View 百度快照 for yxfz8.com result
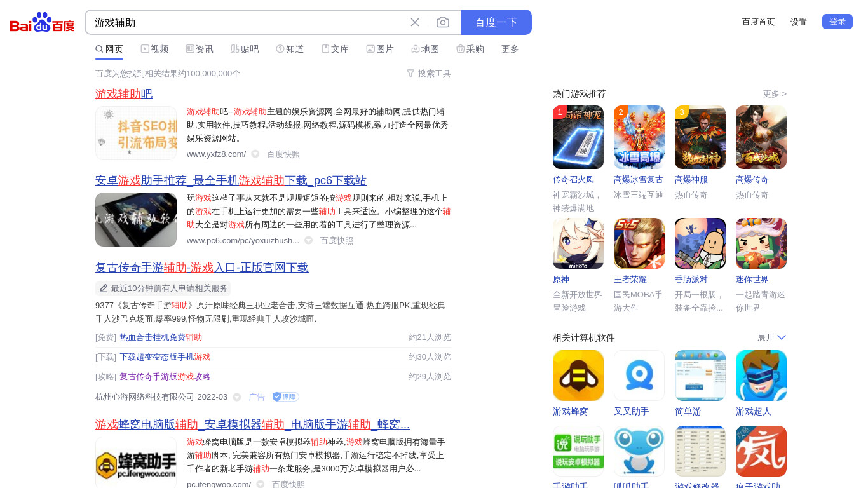This screenshot has width=868, height=488. point(283,154)
